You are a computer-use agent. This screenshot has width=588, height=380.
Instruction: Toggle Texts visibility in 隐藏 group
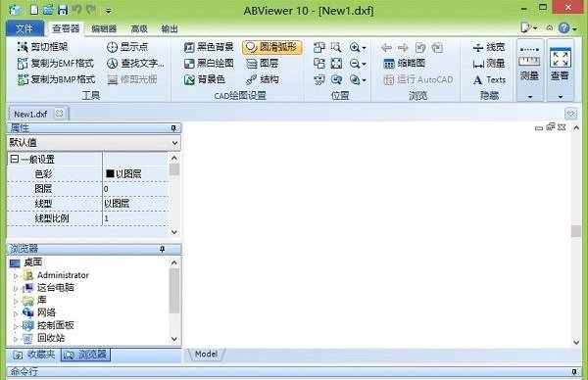coord(489,79)
